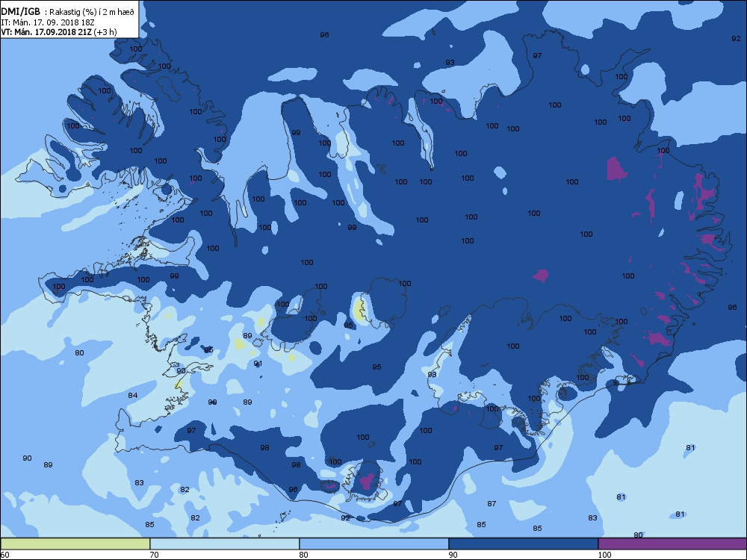Click the purple legend band above 100
This screenshot has width=747, height=560.
click(672, 544)
